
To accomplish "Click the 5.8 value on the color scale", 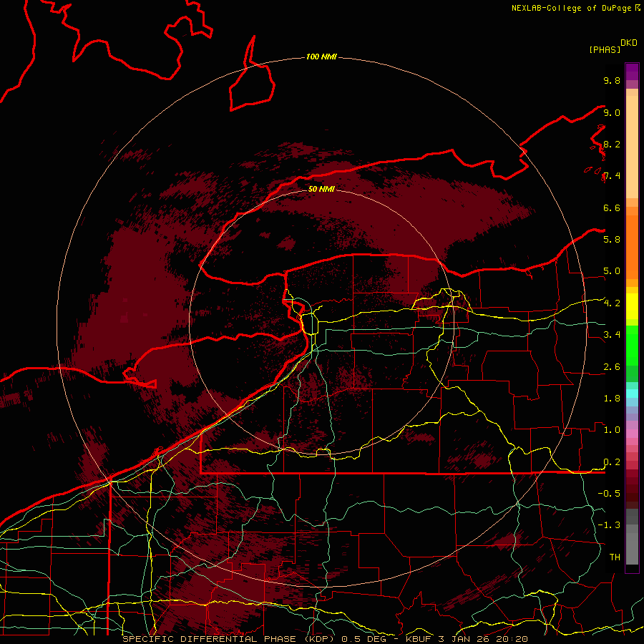I will click(612, 240).
